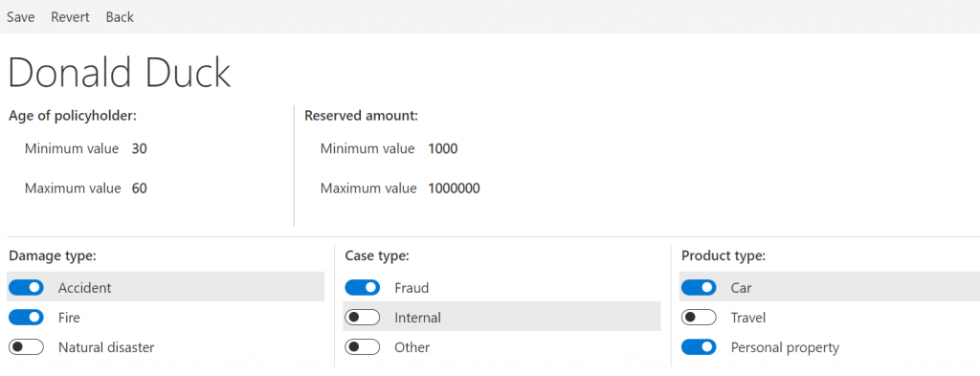Viewport: 980px width, 376px height.
Task: Turn off the Fire toggle
Action: [x=26, y=318]
